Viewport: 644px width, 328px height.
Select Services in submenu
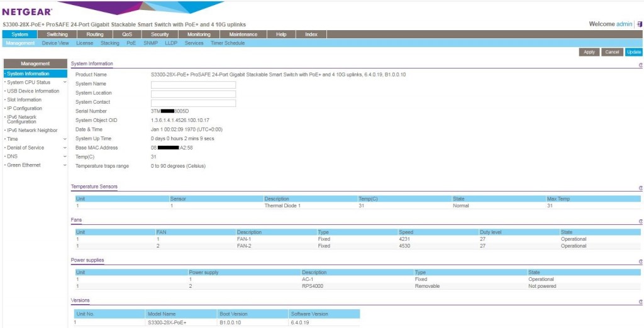[194, 43]
